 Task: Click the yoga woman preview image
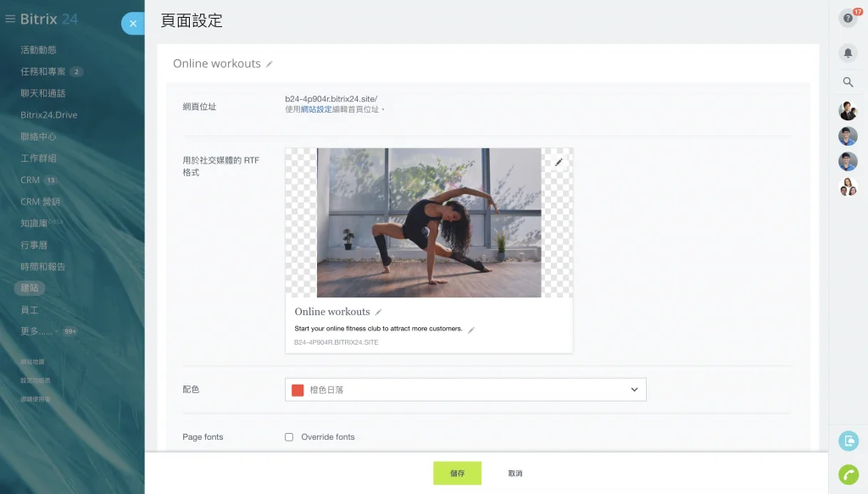coord(429,223)
